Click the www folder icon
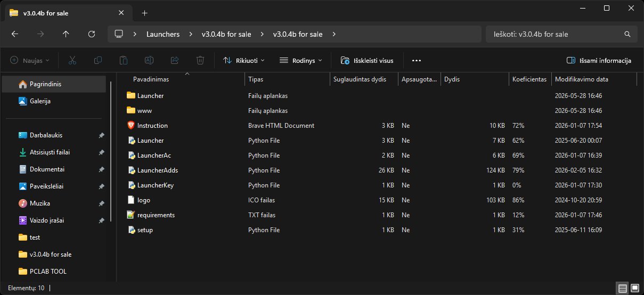The width and height of the screenshot is (644, 295). point(131,111)
